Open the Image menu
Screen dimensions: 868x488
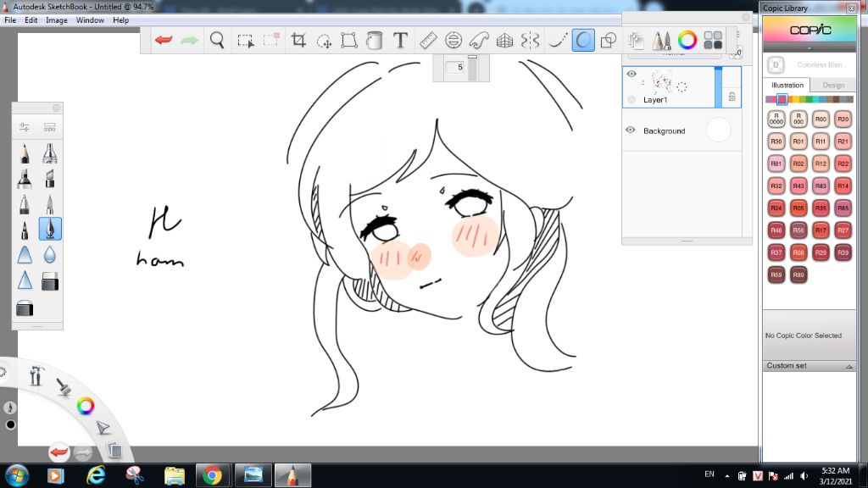[57, 20]
